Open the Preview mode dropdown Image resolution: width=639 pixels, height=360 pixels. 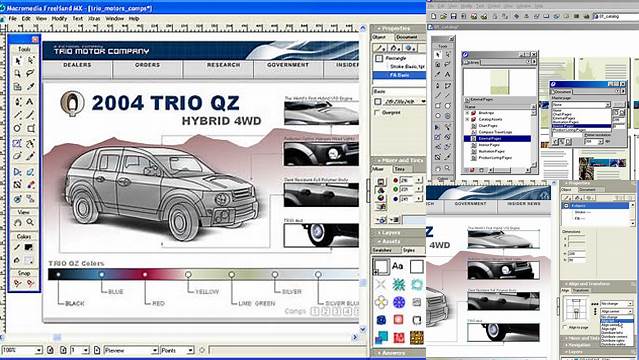pyautogui.click(x=131, y=350)
